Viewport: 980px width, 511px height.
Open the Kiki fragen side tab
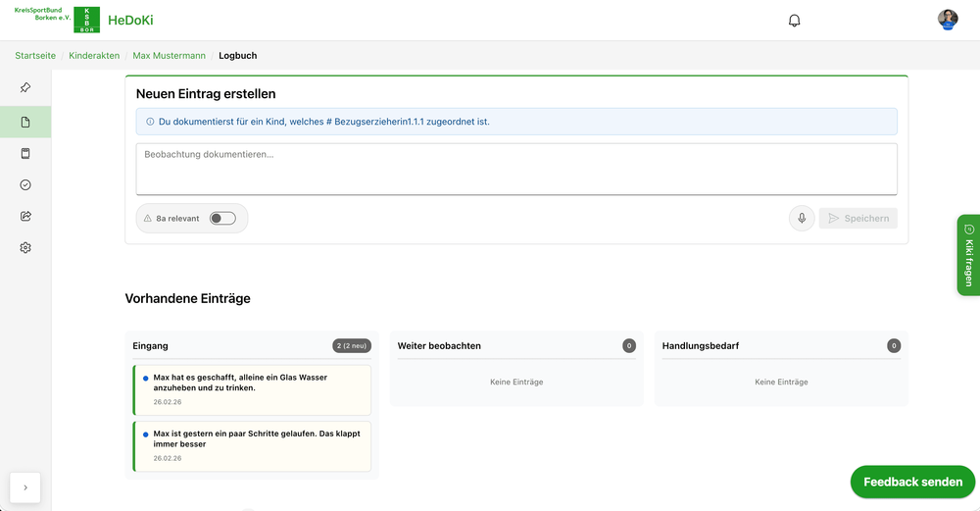[967, 254]
